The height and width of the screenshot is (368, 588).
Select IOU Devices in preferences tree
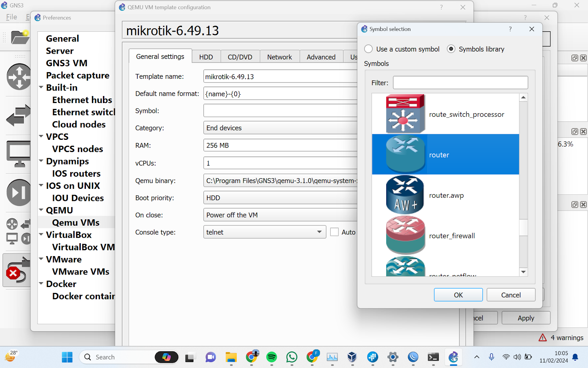click(78, 198)
